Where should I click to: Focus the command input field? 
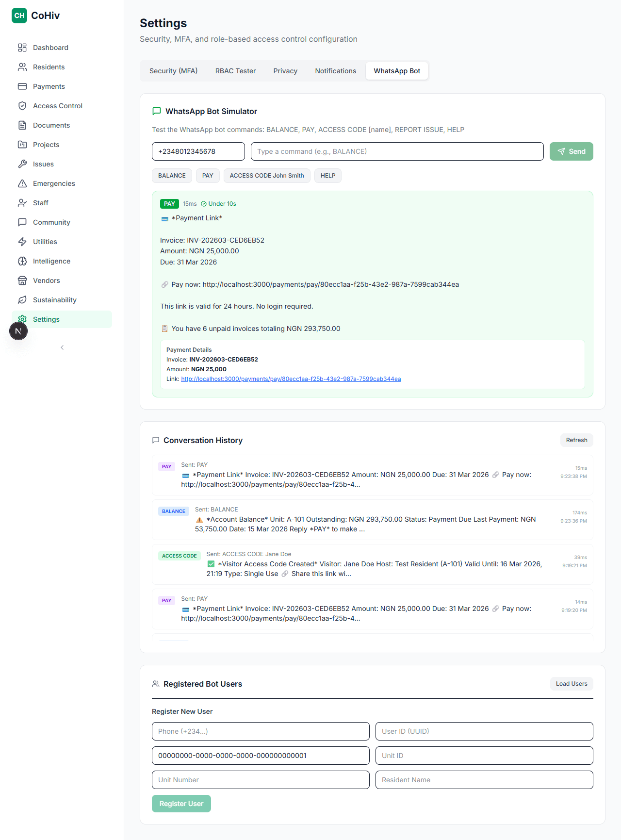point(397,151)
